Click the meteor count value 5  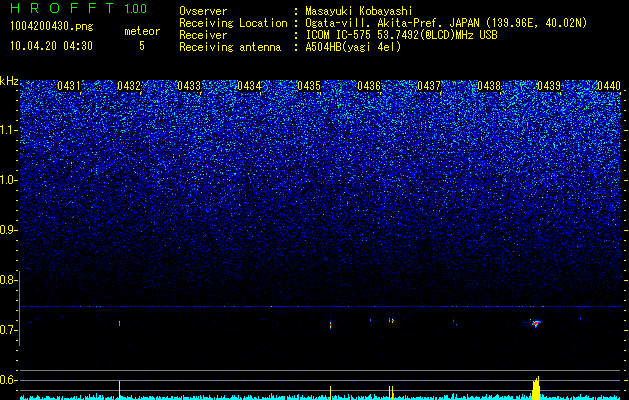(x=142, y=46)
